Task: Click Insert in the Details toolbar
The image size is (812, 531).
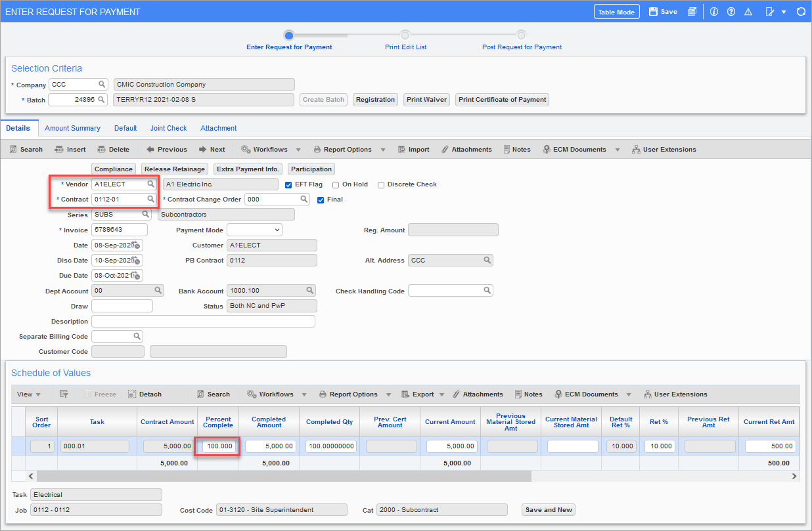Action: pyautogui.click(x=70, y=150)
